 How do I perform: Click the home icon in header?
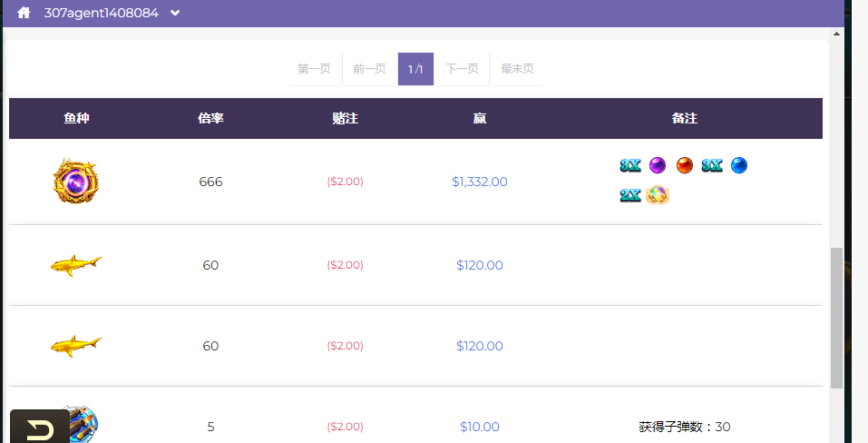pos(24,13)
